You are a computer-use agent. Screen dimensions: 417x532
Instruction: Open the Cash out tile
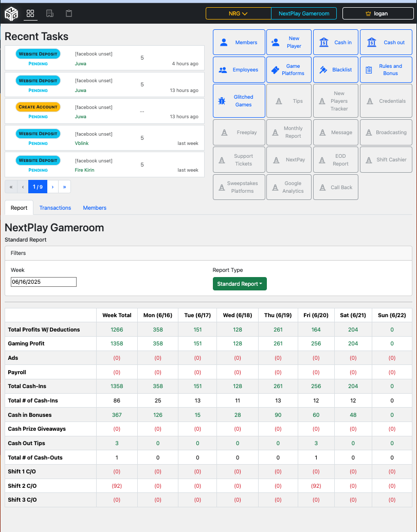386,43
